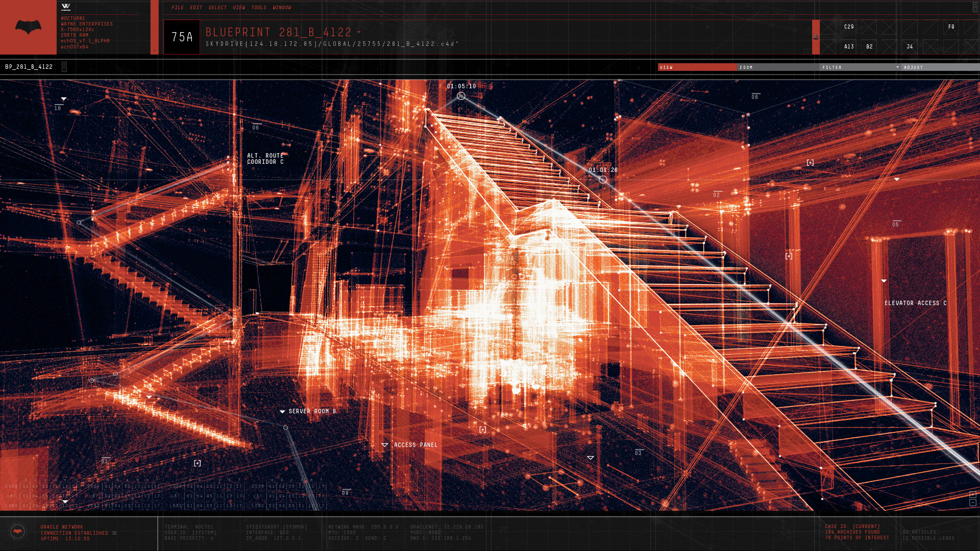
Task: Click target bracket marker near ACCESS PANEL
Action: click(x=483, y=430)
